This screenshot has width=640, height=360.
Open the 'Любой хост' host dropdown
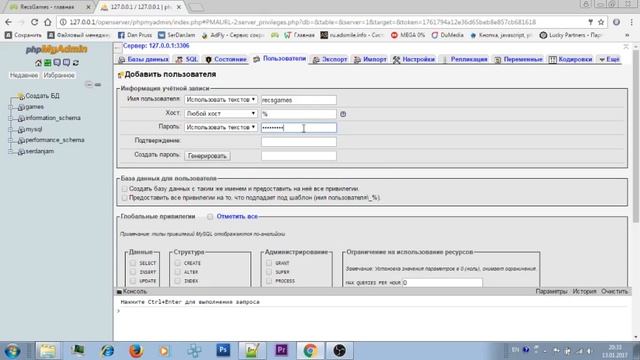(220, 113)
